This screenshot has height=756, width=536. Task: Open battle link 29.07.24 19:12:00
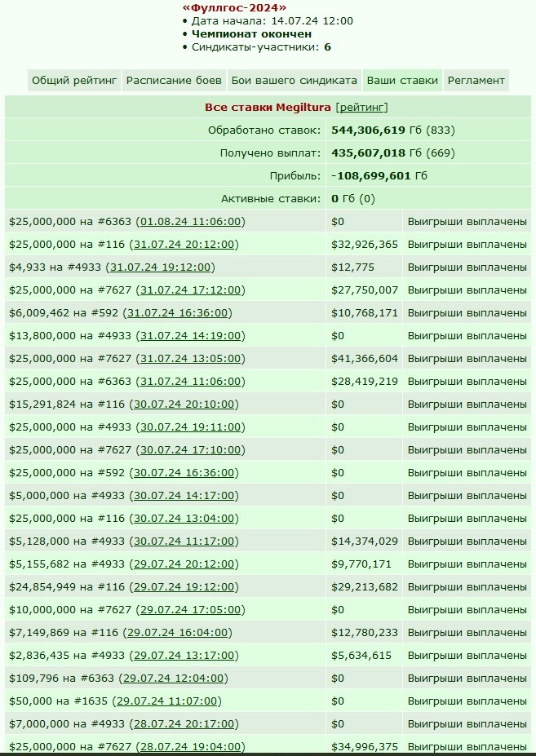pos(184,586)
